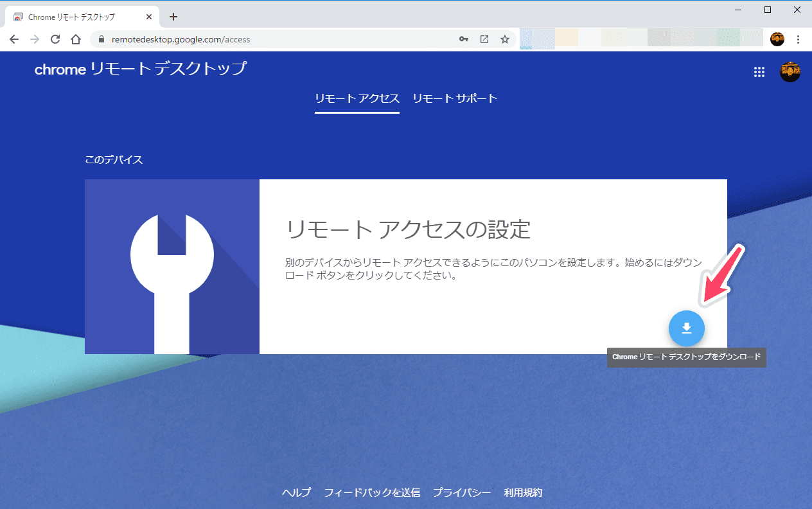Reload the current page

[55, 39]
